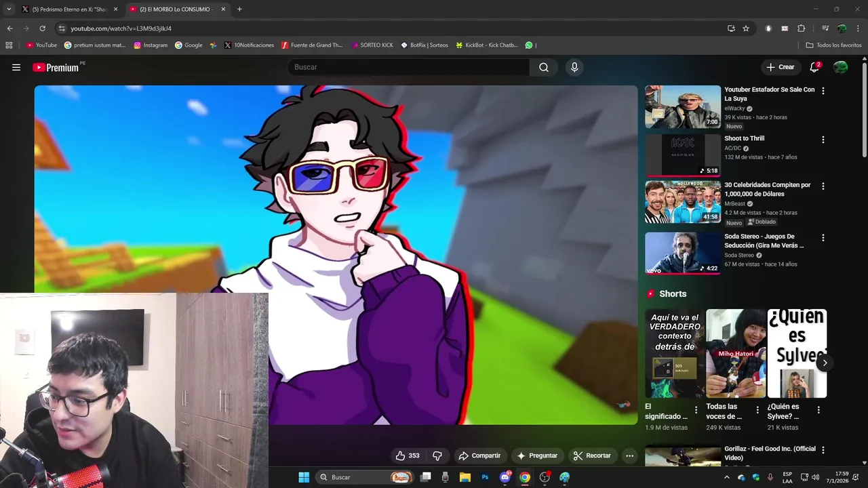This screenshot has width=868, height=488.
Task: Open the 10Notificaciones bookmark
Action: pos(249,45)
